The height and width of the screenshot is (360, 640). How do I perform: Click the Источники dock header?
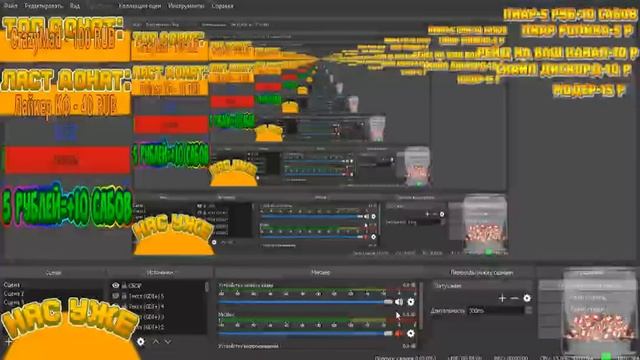point(160,272)
